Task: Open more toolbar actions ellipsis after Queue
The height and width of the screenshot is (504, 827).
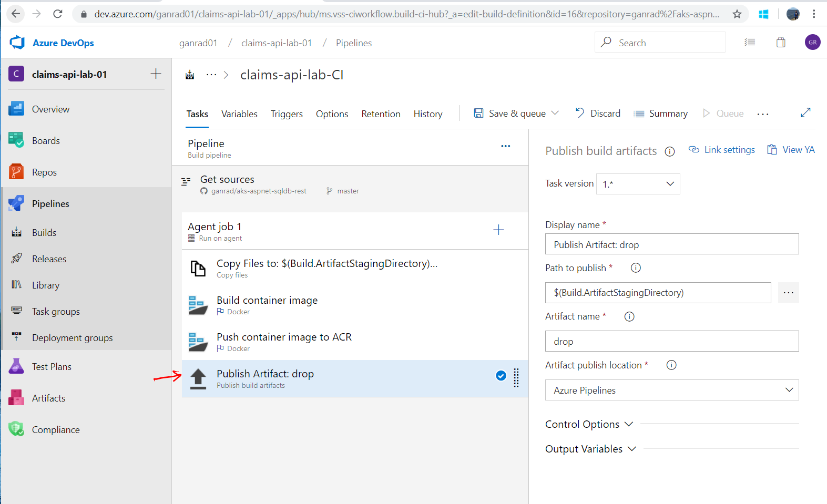Action: [763, 114]
